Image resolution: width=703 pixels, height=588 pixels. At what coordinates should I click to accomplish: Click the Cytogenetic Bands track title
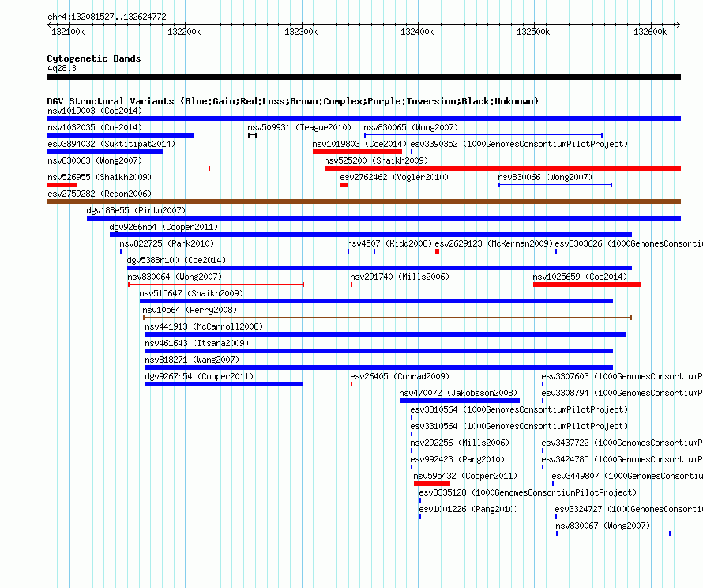click(94, 58)
